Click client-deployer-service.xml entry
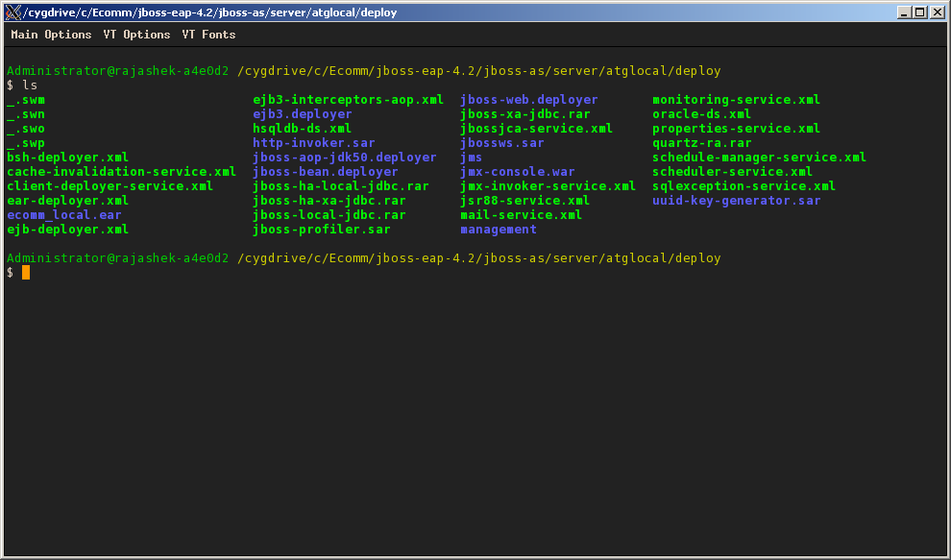Viewport: 951px width, 560px height. click(110, 186)
